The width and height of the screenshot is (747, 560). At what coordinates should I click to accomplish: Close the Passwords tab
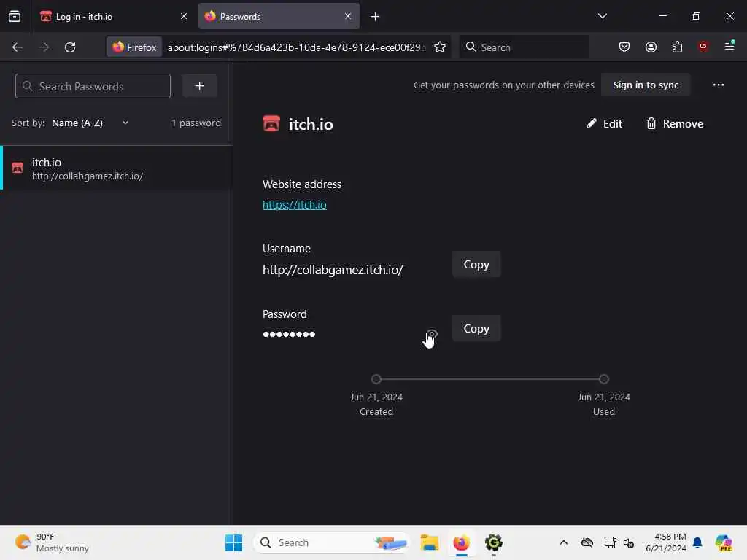[x=348, y=16]
